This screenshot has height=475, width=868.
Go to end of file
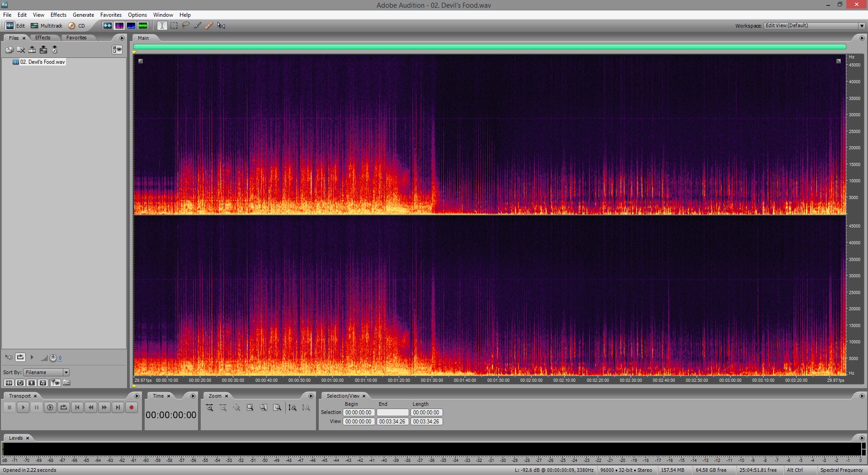point(118,408)
